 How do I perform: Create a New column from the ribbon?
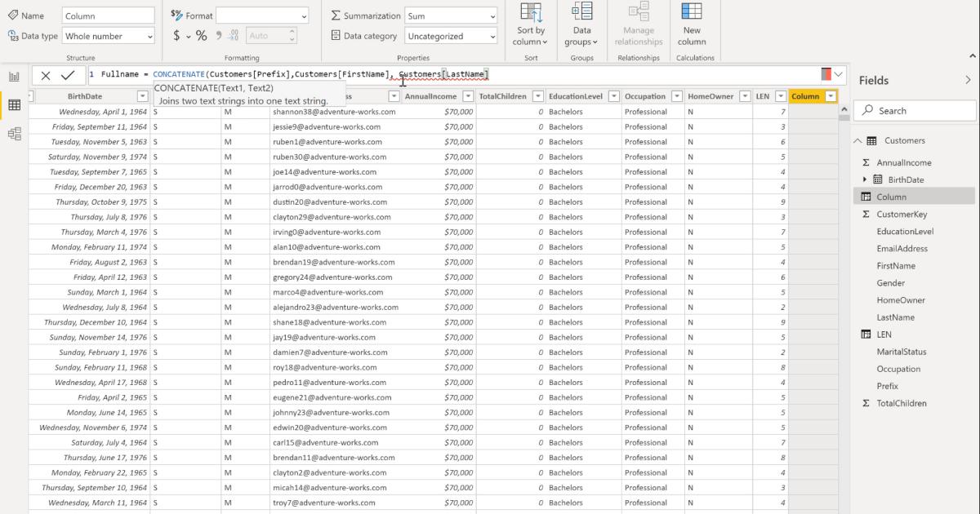tap(692, 26)
